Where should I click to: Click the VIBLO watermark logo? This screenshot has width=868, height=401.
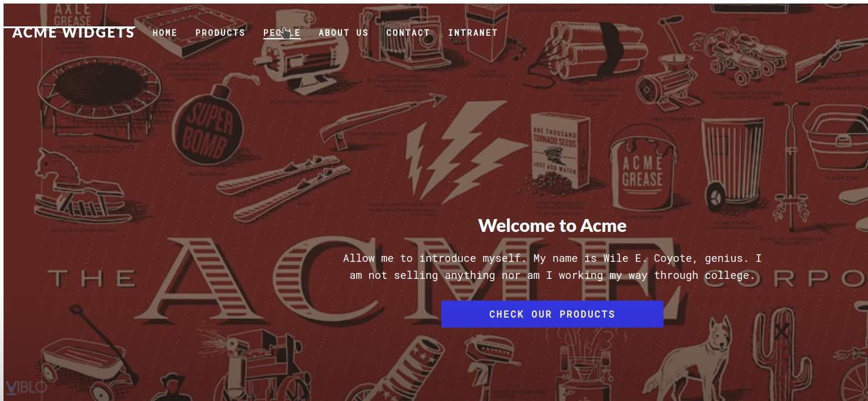(26, 387)
